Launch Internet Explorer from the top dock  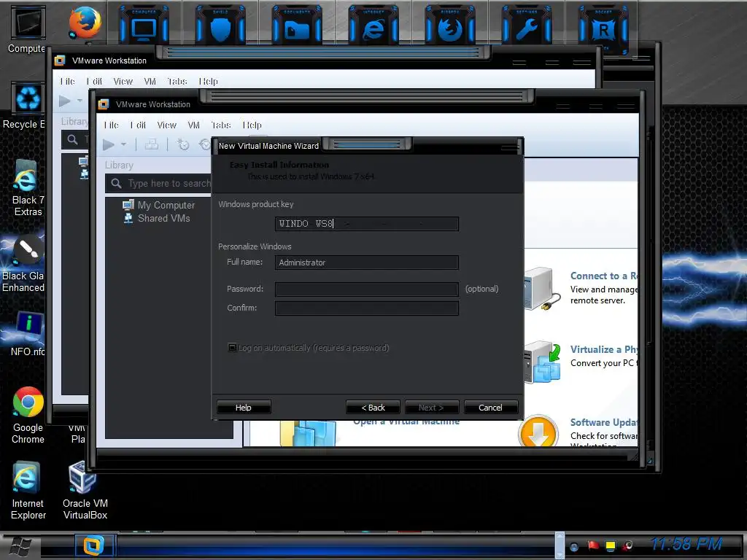coord(373,26)
